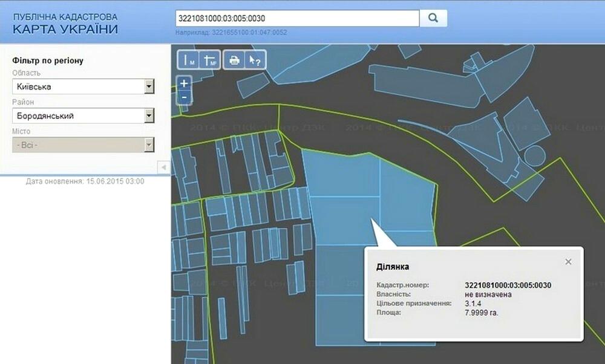This screenshot has height=364, width=605.
Task: Close the Ділянка info popup
Action: (568, 262)
